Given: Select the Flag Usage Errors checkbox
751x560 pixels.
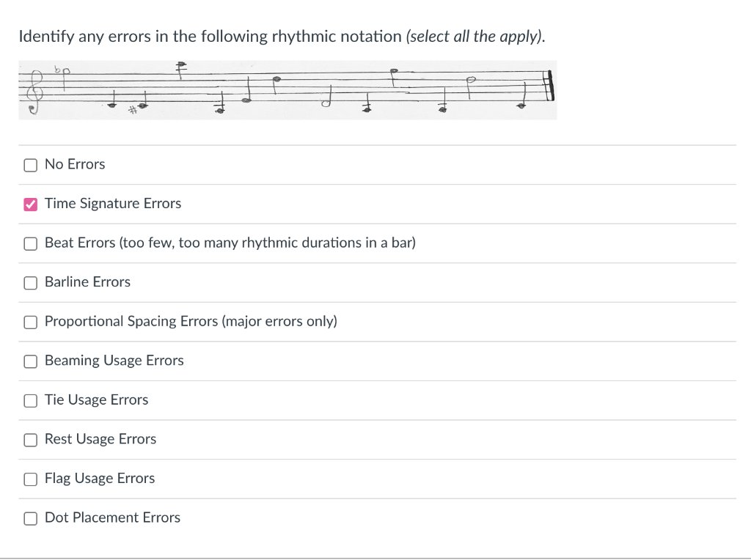Looking at the screenshot, I should click(x=30, y=479).
